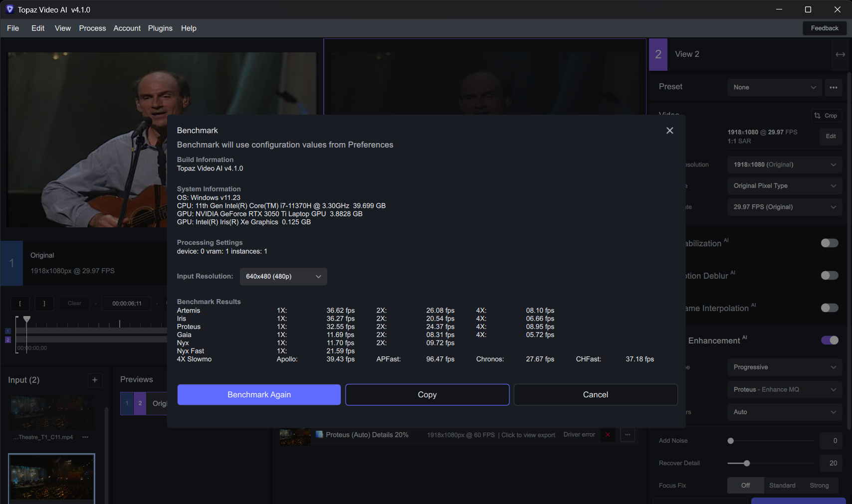Click the View 2 swap arrows icon
This screenshot has height=504, width=852.
point(840,54)
